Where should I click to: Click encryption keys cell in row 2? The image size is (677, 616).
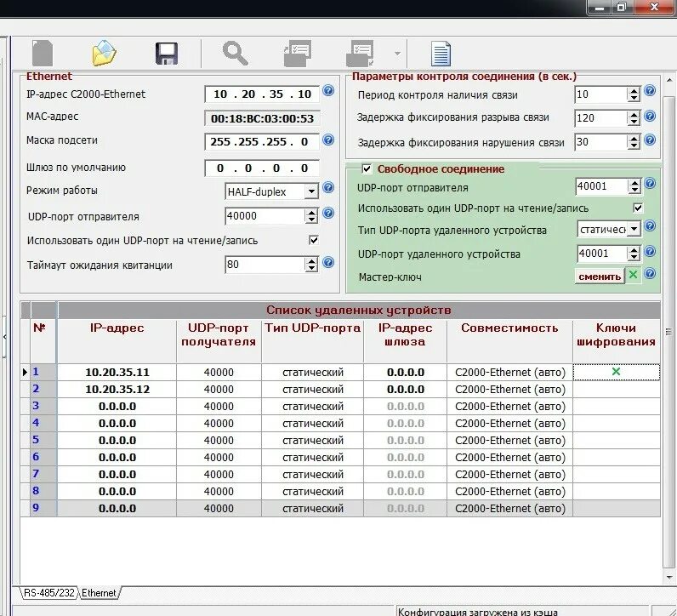616,389
